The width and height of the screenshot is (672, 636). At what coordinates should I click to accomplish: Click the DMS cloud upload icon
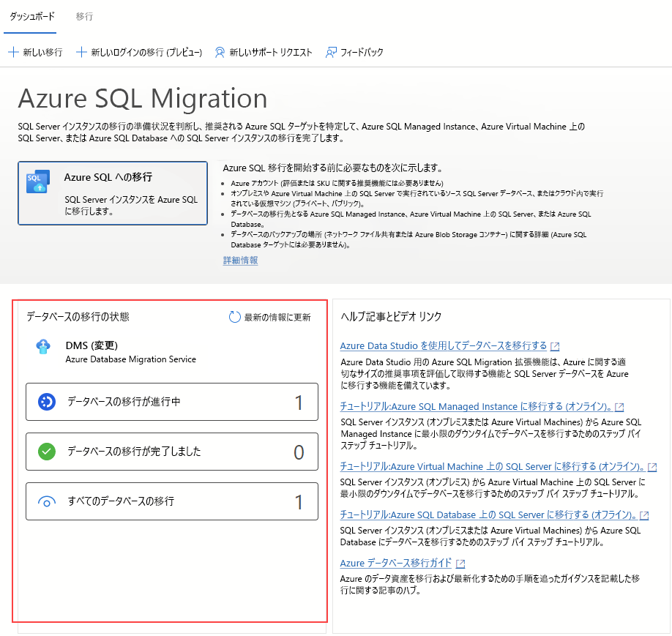(43, 346)
